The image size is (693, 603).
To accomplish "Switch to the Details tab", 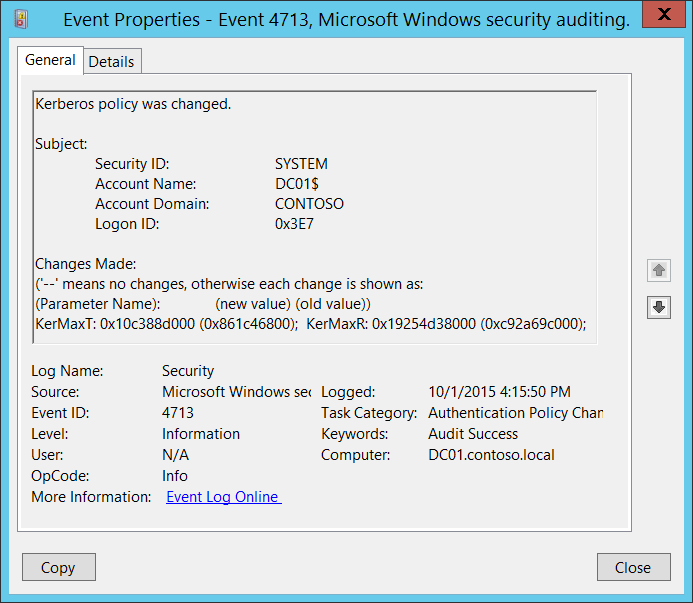I will [x=111, y=62].
